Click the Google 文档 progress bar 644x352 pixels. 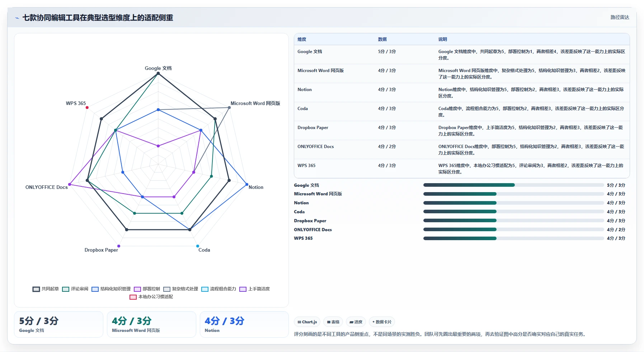pyautogui.click(x=514, y=185)
